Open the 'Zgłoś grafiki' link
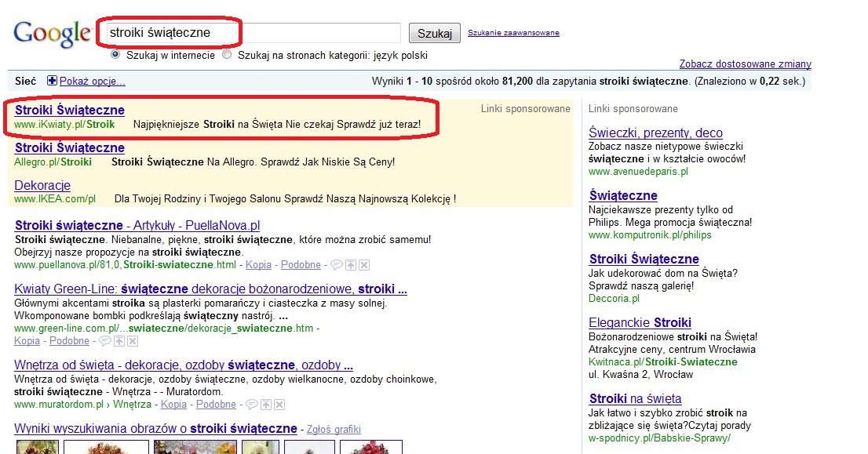The image size is (868, 454). (333, 429)
